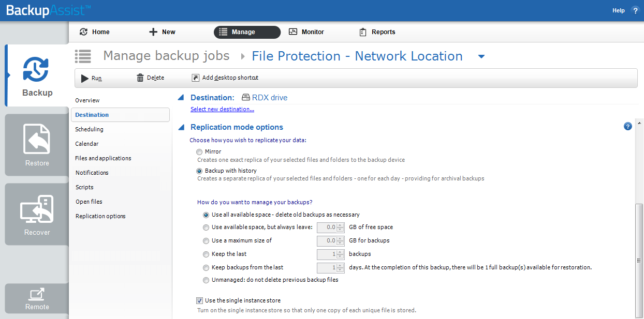Open help for Replication mode options

point(628,126)
